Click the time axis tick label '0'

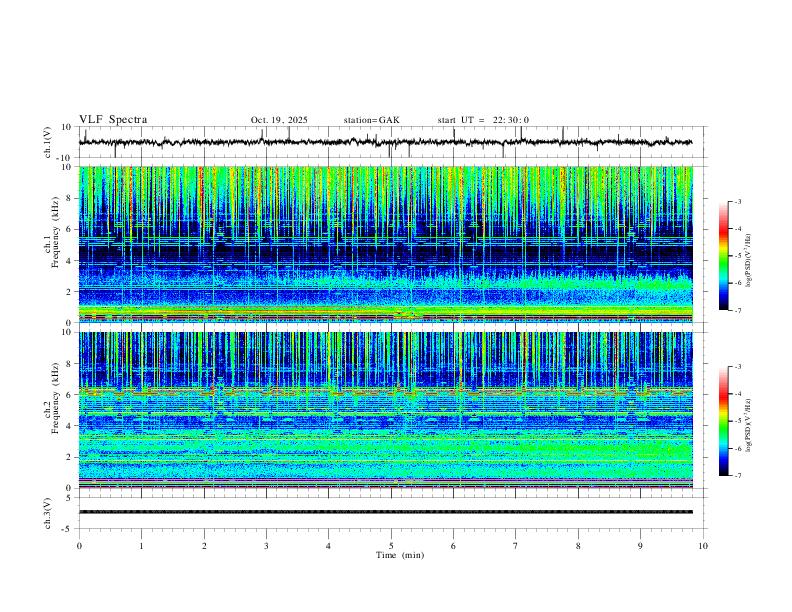pos(79,546)
